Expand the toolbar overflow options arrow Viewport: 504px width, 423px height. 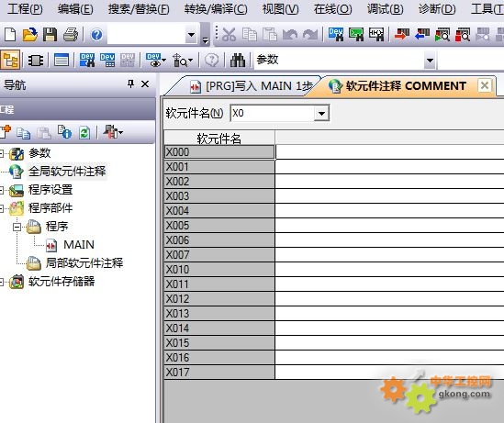(205, 39)
